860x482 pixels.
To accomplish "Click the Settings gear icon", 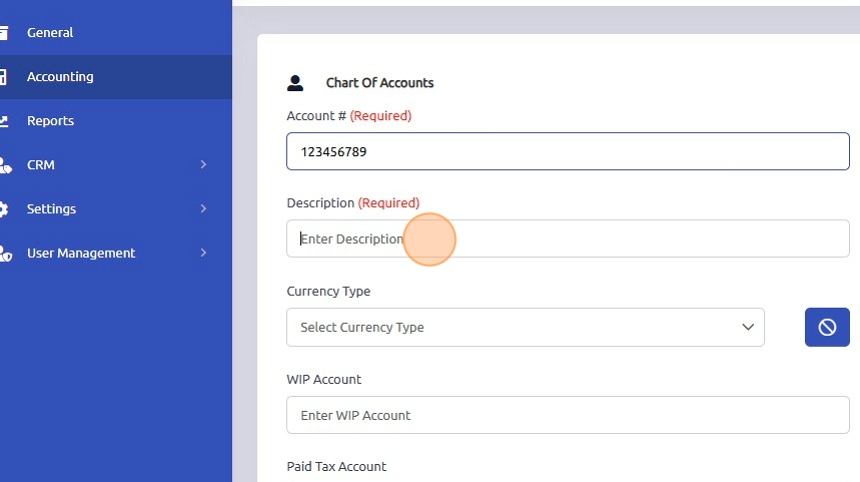I will tap(4, 209).
